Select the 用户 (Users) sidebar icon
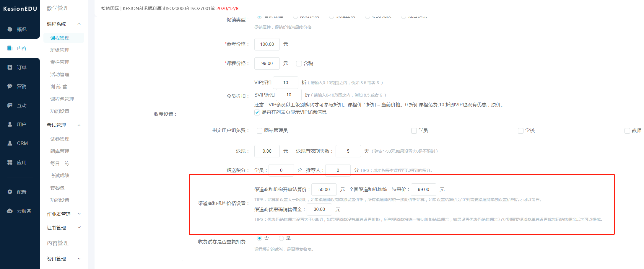 coord(20,124)
